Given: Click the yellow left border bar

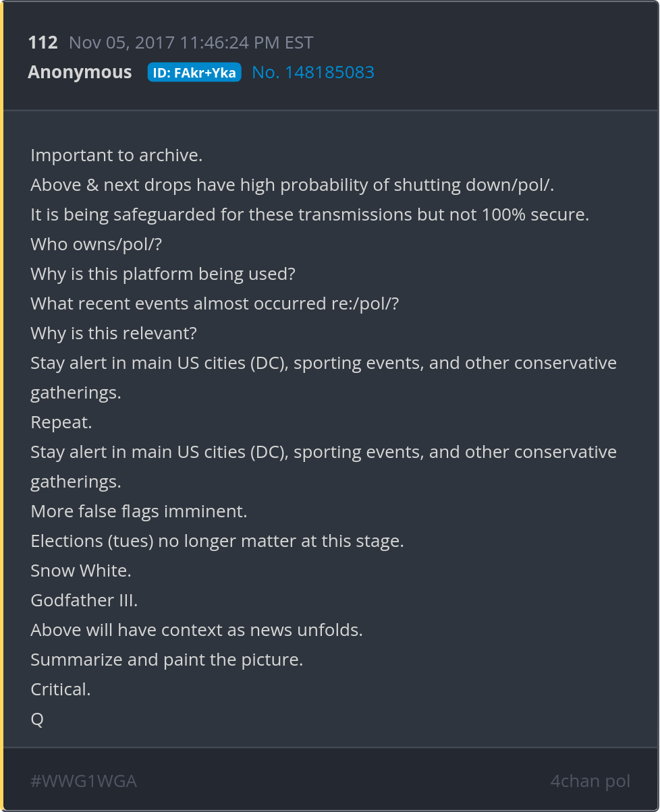Looking at the screenshot, I should pos(2,406).
